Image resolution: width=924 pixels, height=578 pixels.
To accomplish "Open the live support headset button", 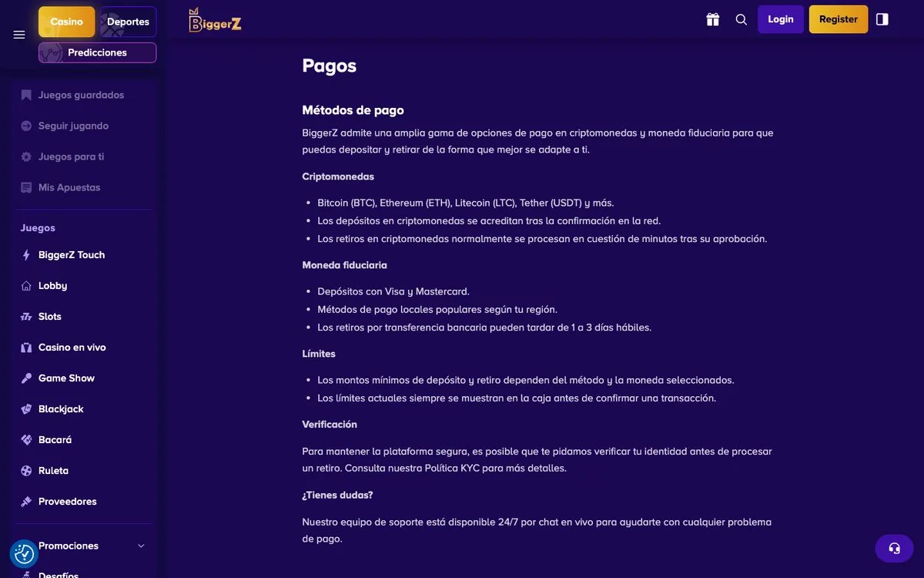I will (x=895, y=548).
